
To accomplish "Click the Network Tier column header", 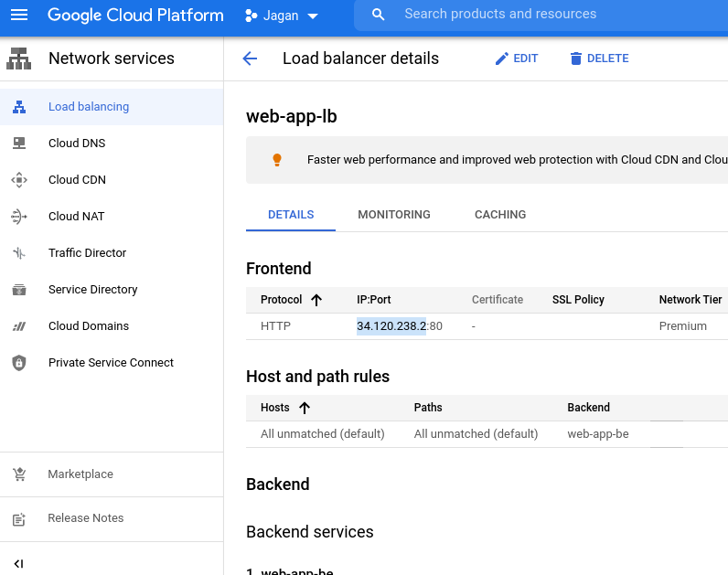I will click(691, 300).
